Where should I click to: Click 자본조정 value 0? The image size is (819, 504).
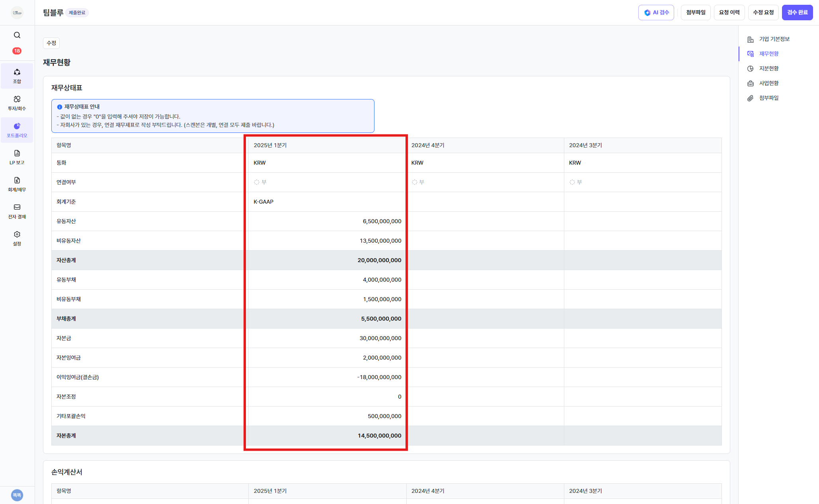[400, 397]
